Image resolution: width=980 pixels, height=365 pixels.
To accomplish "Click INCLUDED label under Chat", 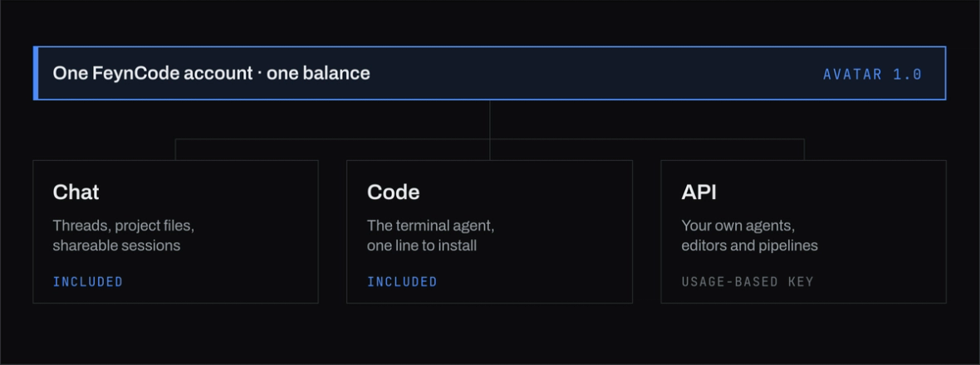I will (88, 282).
